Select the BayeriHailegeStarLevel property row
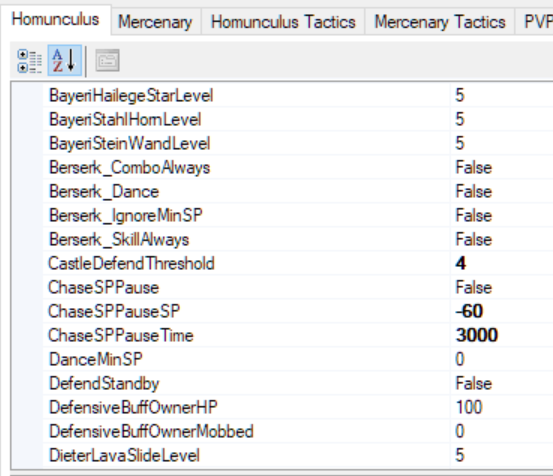The width and height of the screenshot is (553, 476). click(298, 96)
